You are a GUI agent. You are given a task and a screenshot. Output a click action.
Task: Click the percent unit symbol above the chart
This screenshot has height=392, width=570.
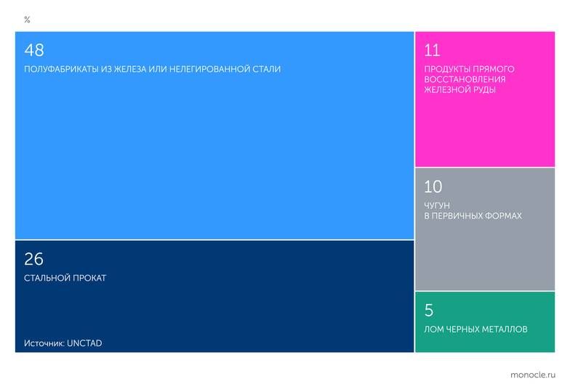tap(27, 20)
